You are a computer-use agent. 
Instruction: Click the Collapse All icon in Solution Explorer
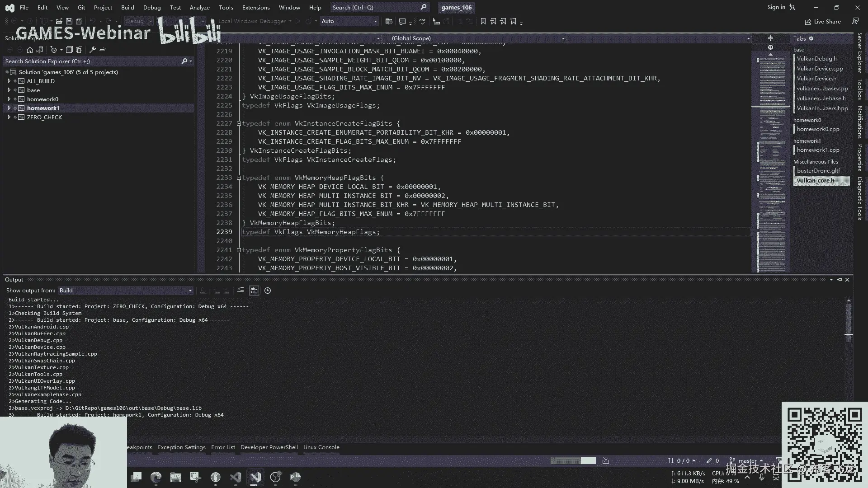69,50
